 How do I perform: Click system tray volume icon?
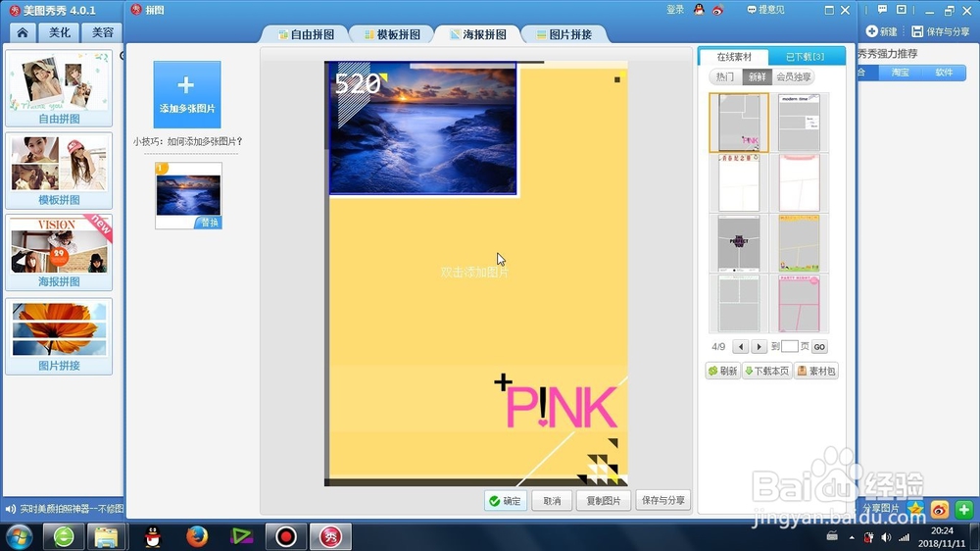click(886, 537)
